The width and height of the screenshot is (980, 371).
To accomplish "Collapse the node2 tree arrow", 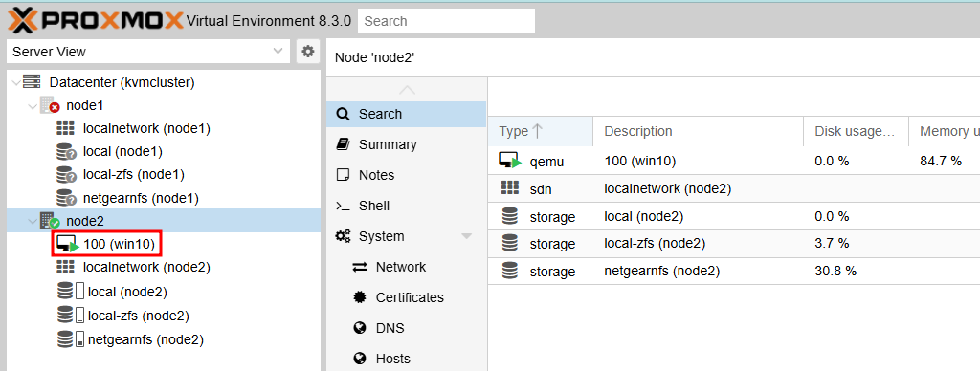I will pyautogui.click(x=33, y=221).
